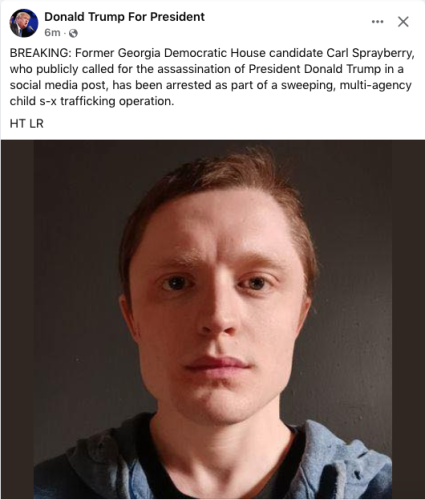This screenshot has width=425, height=500.
Task: Open the attached post photo in viewer
Action: tap(213, 319)
